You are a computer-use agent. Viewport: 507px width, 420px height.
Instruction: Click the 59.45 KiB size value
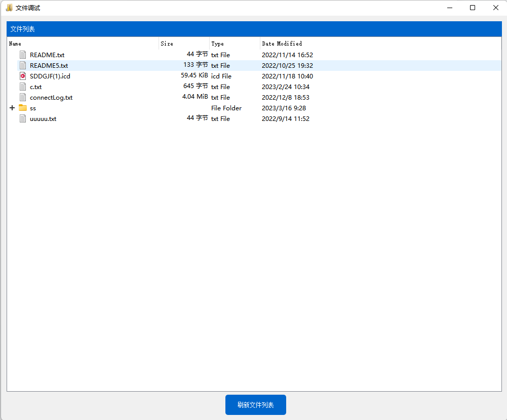point(194,75)
